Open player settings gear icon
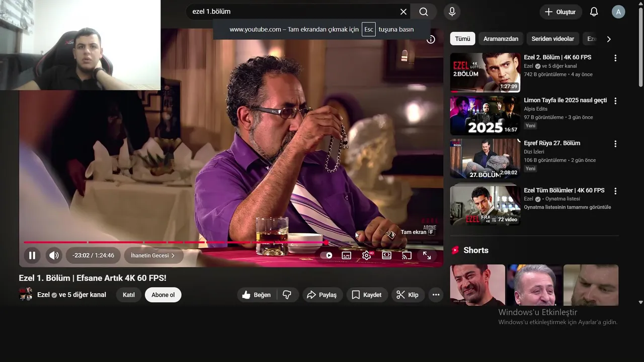The image size is (644, 362). (367, 255)
